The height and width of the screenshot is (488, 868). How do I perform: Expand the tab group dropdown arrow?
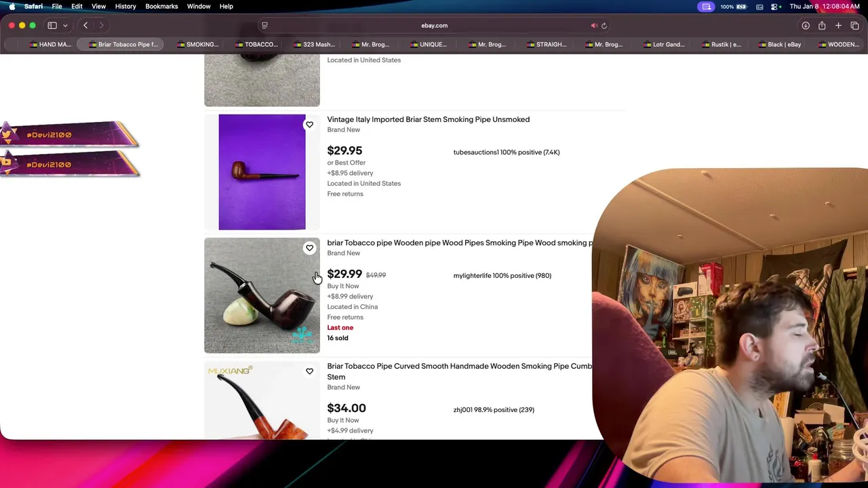[65, 26]
